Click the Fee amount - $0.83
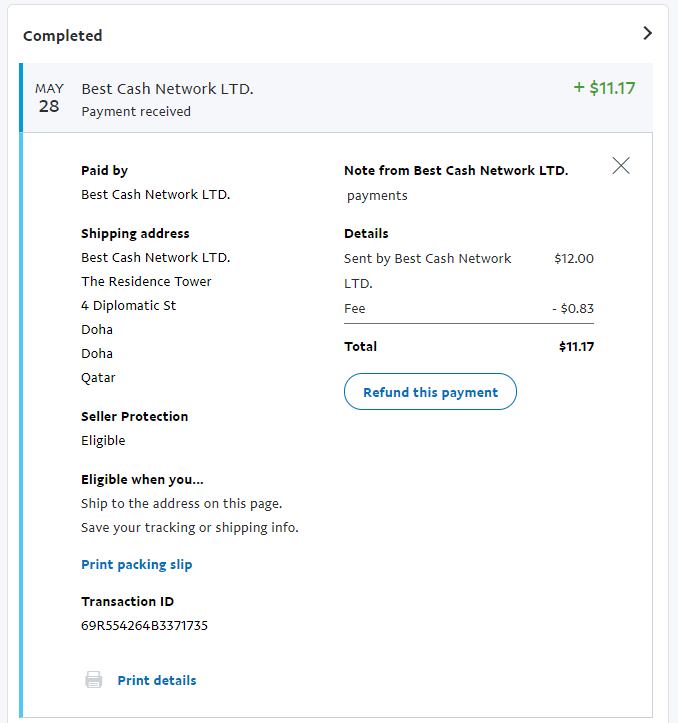This screenshot has height=723, width=678. 573,309
